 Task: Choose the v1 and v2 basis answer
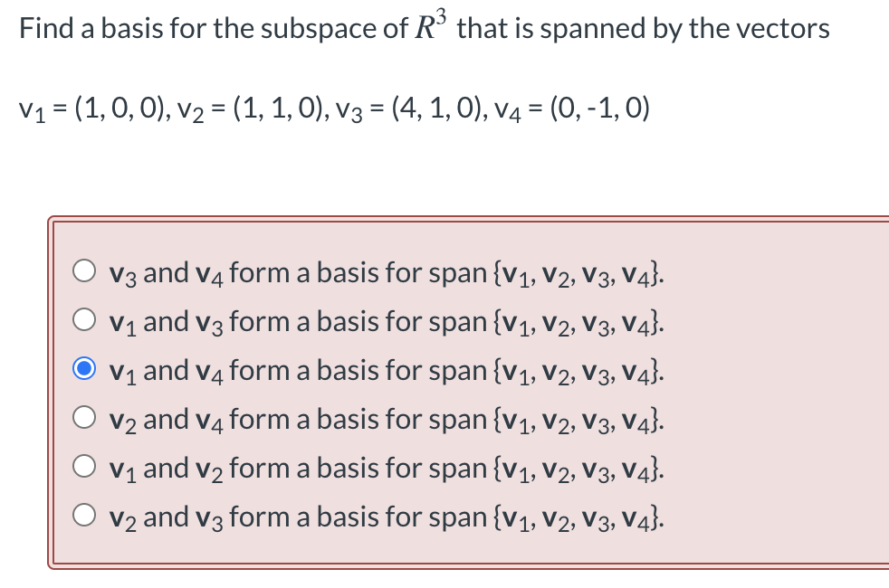tap(85, 463)
